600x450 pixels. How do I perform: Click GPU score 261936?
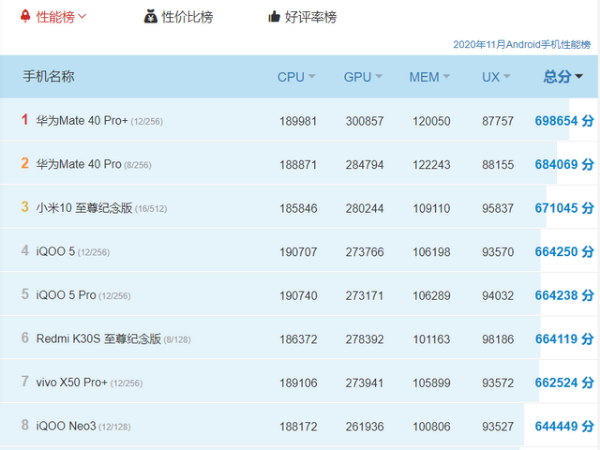(365, 427)
